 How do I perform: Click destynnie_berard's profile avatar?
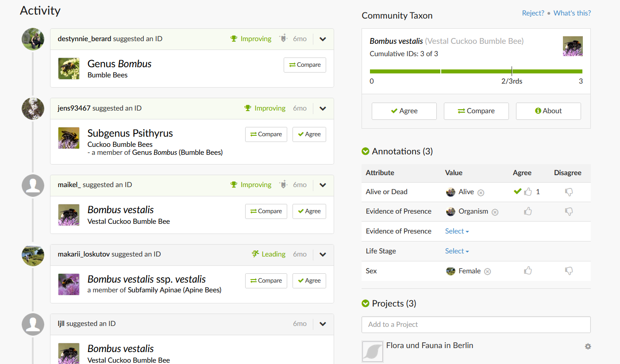33,39
